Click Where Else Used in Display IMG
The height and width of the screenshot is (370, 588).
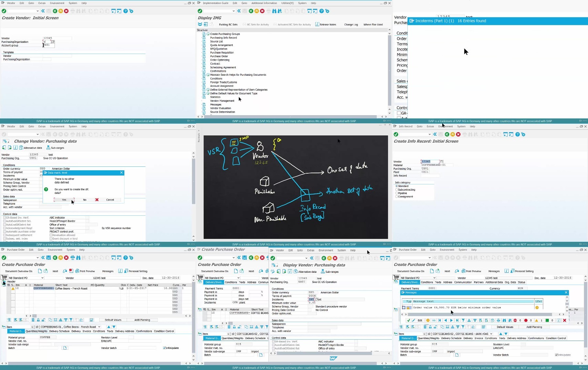(373, 24)
